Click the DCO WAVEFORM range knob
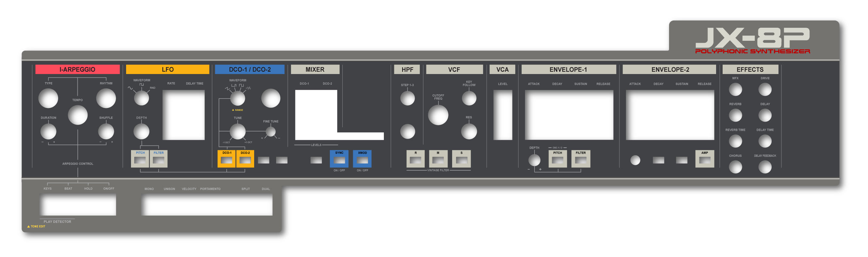868x257 pixels. coord(237,98)
